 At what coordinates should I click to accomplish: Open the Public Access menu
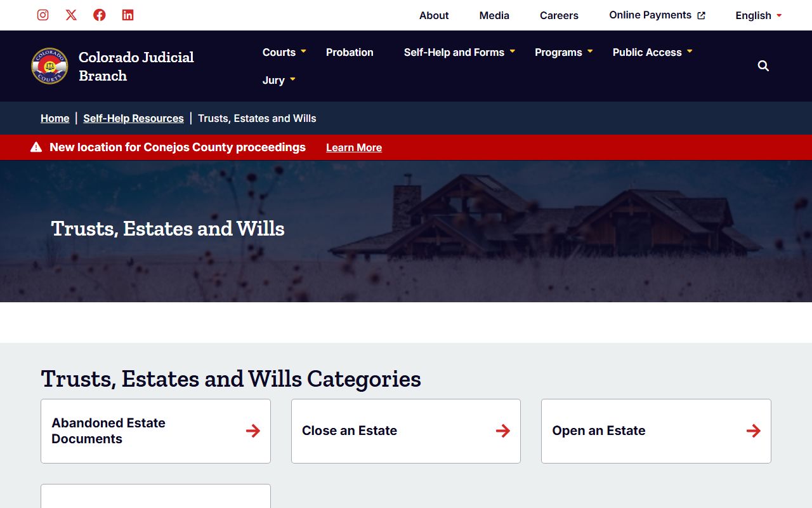(x=647, y=52)
